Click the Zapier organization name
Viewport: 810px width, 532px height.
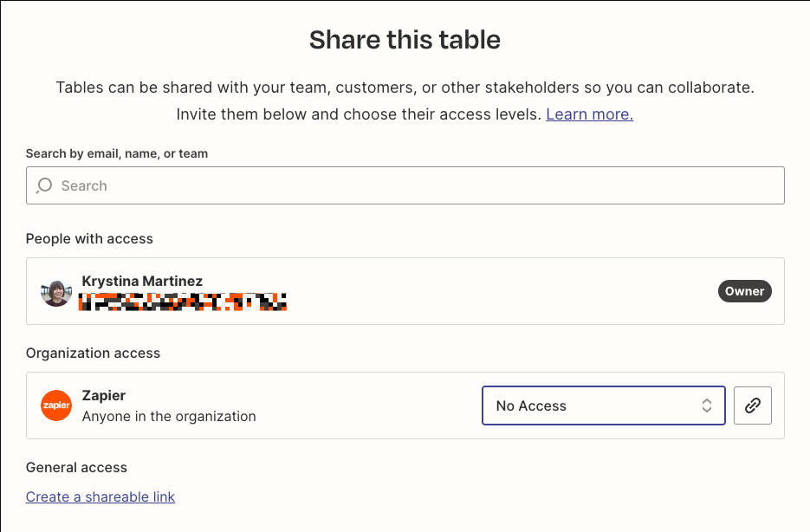(104, 395)
